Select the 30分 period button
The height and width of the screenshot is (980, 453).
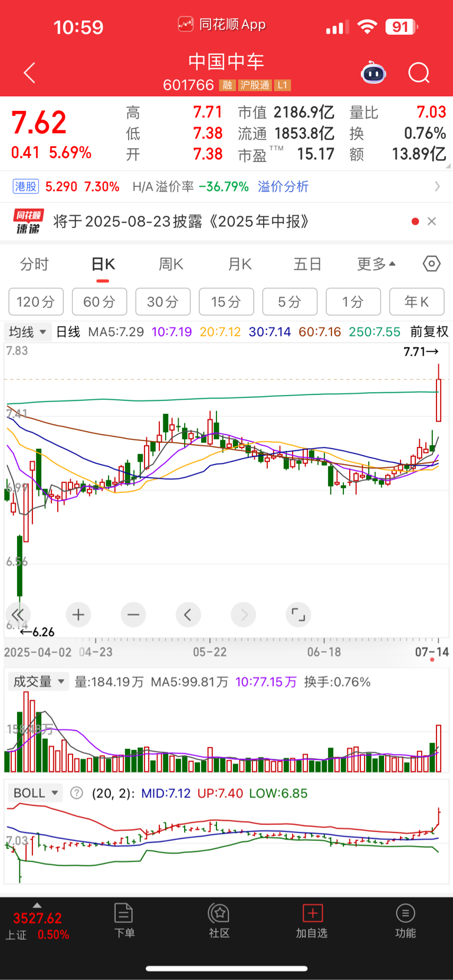163,302
